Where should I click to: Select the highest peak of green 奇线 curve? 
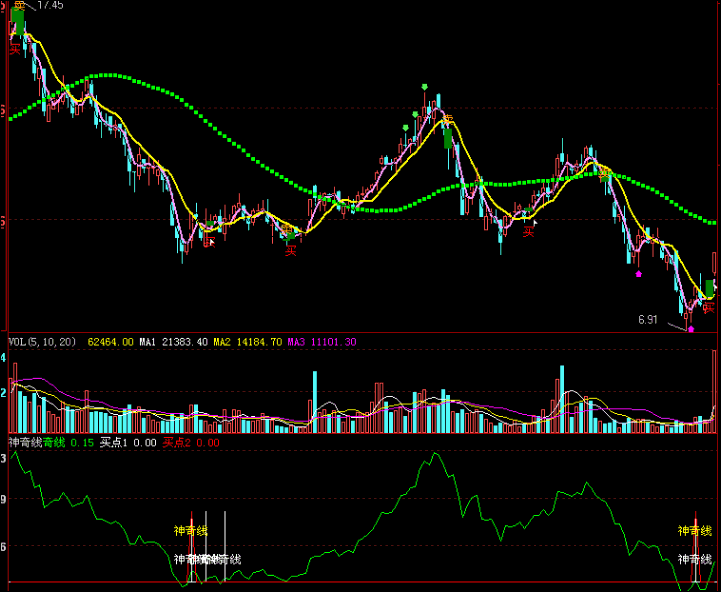tap(434, 454)
